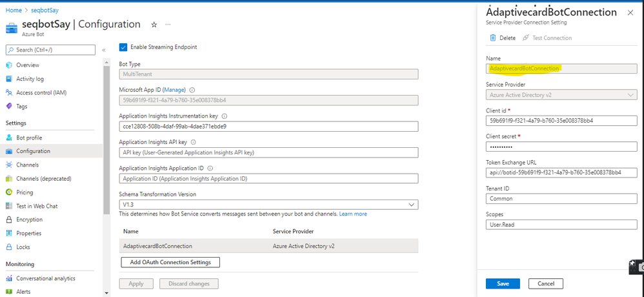
Task: Open the Channels menu item
Action: pyautogui.click(x=27, y=165)
